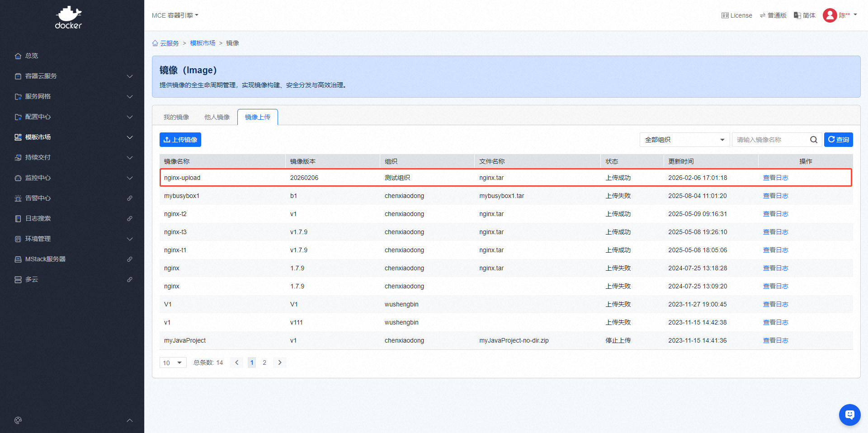Switch to the 我的镜像 tab
Viewport: 868px width, 433px height.
click(x=176, y=117)
